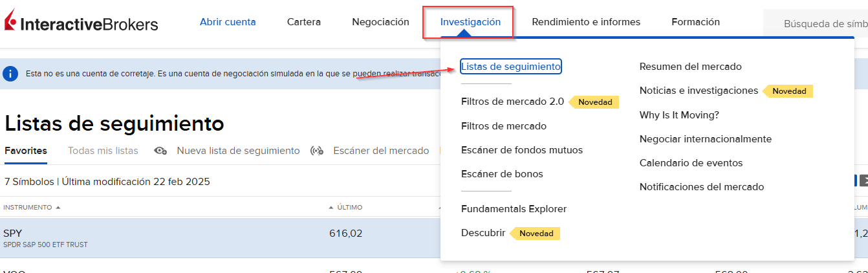Switch to the Todas mis listas tab
Viewport: 868px width, 273px height.
pos(103,151)
